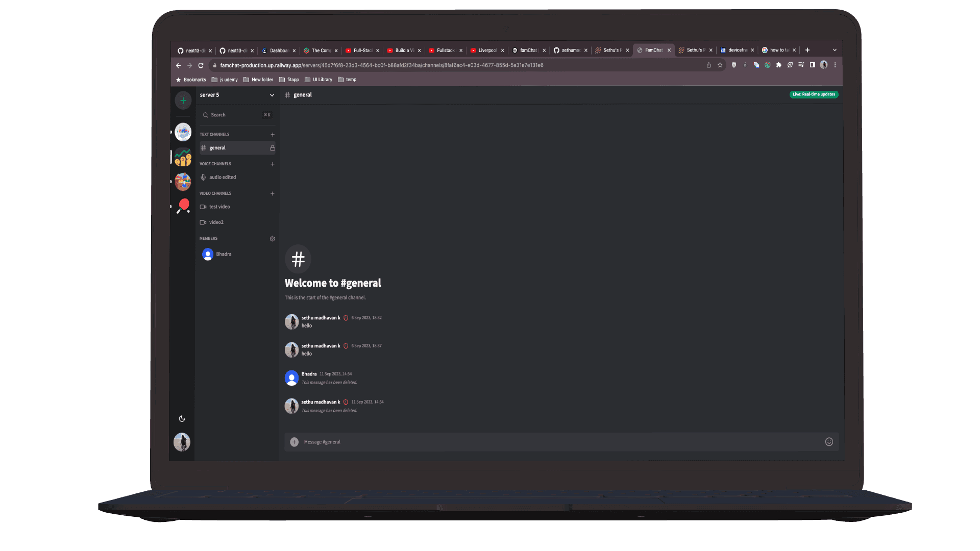
Task: Select the general text channel
Action: pos(237,148)
